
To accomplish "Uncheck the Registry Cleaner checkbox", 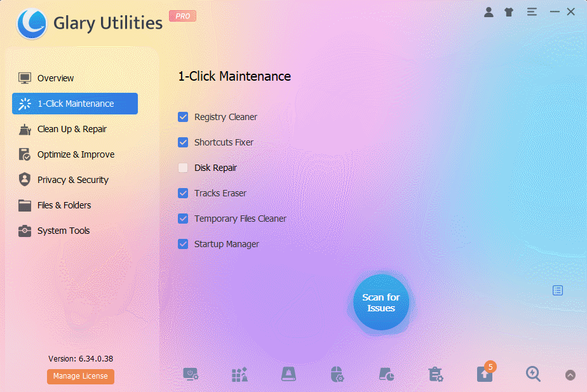I will tap(183, 117).
